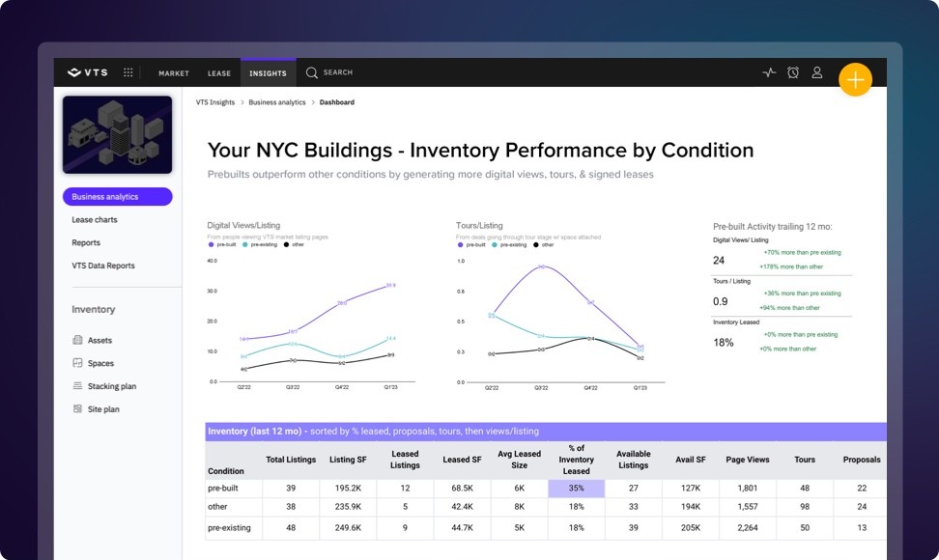
Task: Click the building illustration thumbnail
Action: [117, 134]
